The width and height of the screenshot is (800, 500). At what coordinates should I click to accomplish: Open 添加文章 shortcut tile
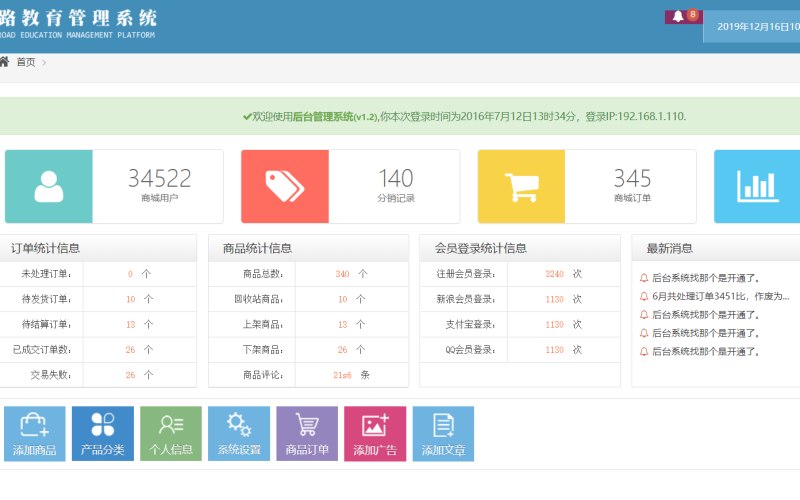tap(443, 434)
